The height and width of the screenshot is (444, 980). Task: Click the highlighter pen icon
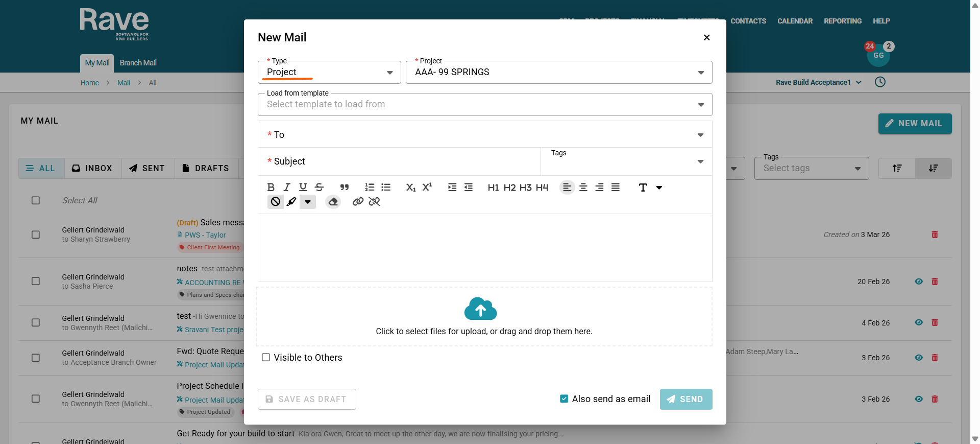click(x=291, y=202)
